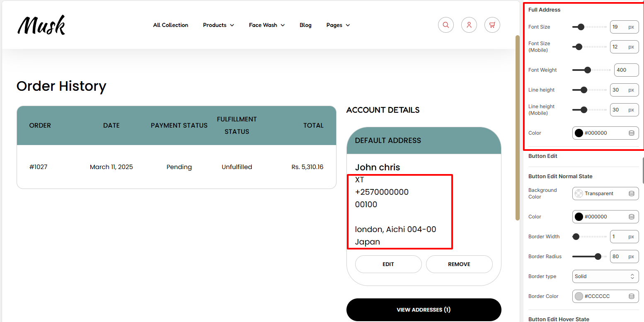Click the preview page vertical scrollbar

[x=517, y=128]
